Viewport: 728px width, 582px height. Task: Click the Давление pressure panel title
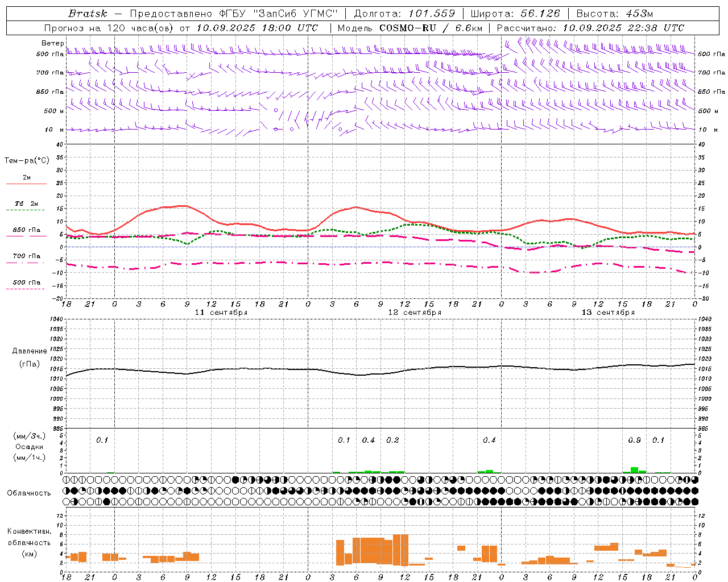[x=30, y=351]
